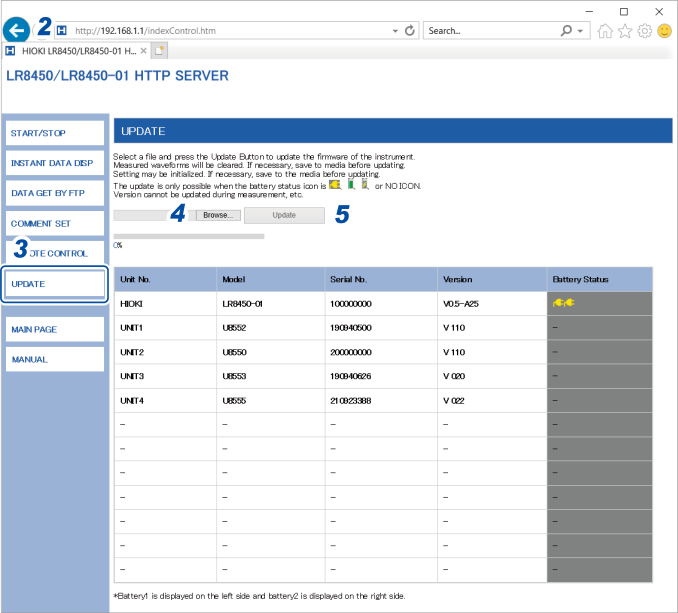This screenshot has height=613, width=678.
Task: Minimize the browser window
Action: pyautogui.click(x=589, y=12)
